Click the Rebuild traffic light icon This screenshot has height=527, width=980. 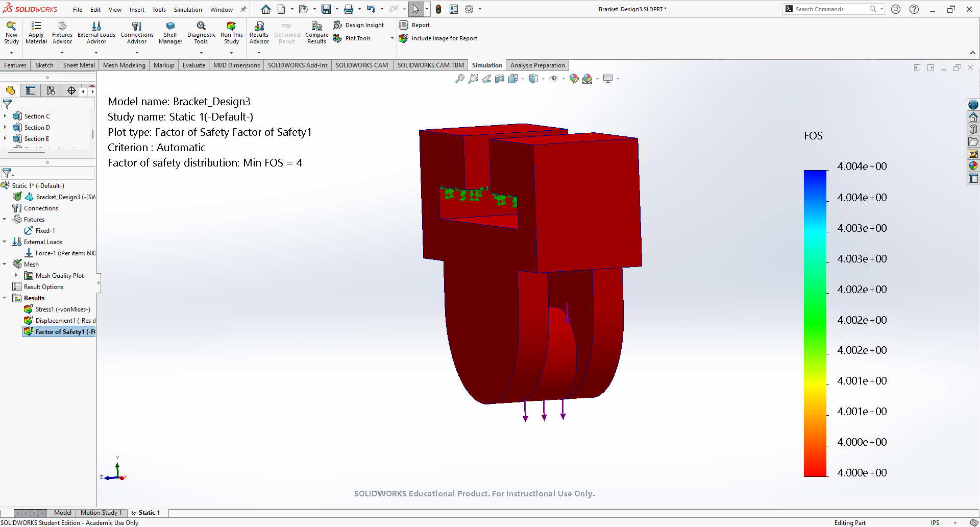pos(438,9)
